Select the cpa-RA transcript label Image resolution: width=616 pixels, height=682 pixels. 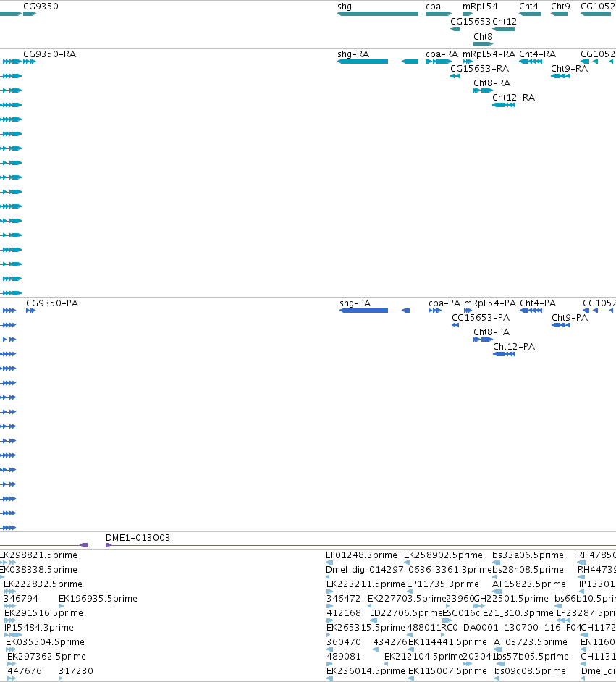[x=442, y=54]
